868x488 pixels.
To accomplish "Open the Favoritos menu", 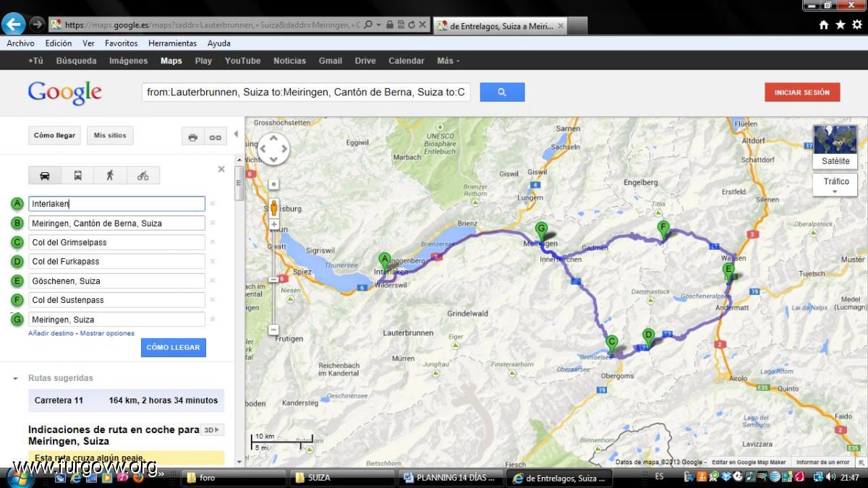I will point(122,43).
